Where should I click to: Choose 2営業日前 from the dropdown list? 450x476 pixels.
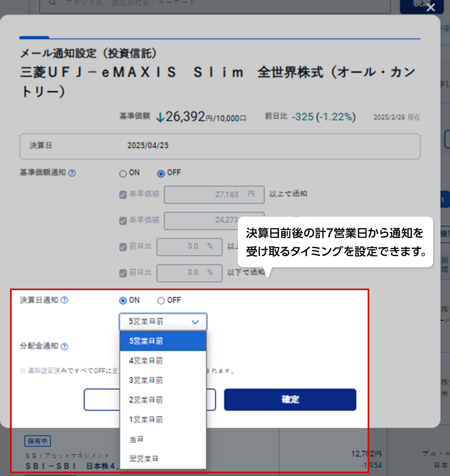(163, 400)
